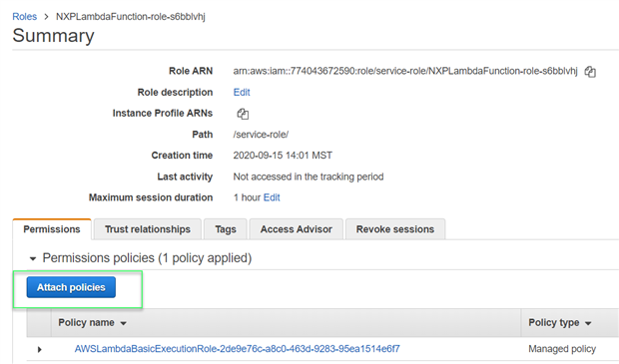
Task: Click the 'Managed policy' cell
Action: (x=562, y=349)
